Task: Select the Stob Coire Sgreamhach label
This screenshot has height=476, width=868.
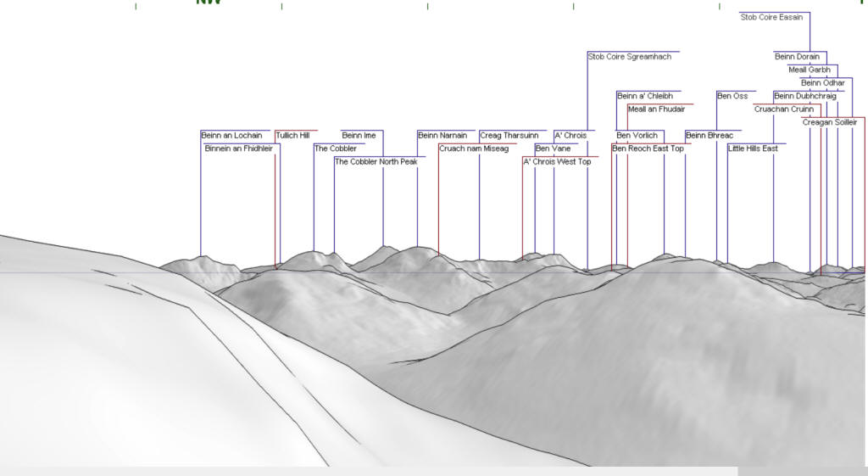Action: tap(629, 57)
